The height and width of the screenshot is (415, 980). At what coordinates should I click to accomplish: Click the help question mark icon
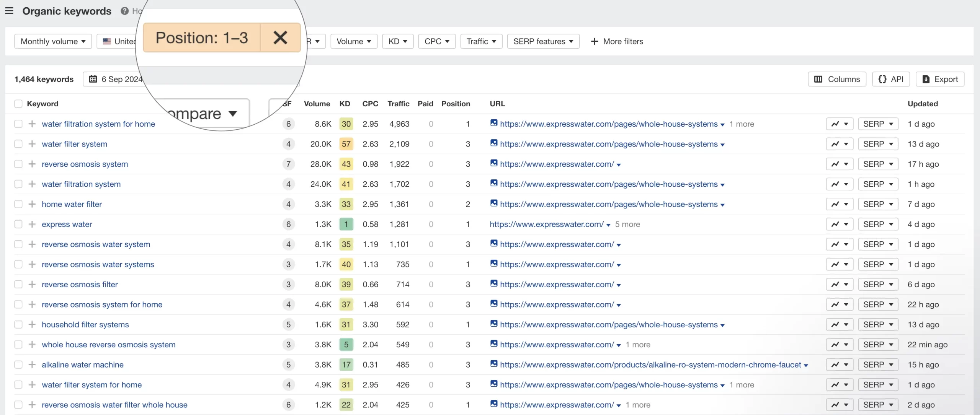[x=124, y=11]
